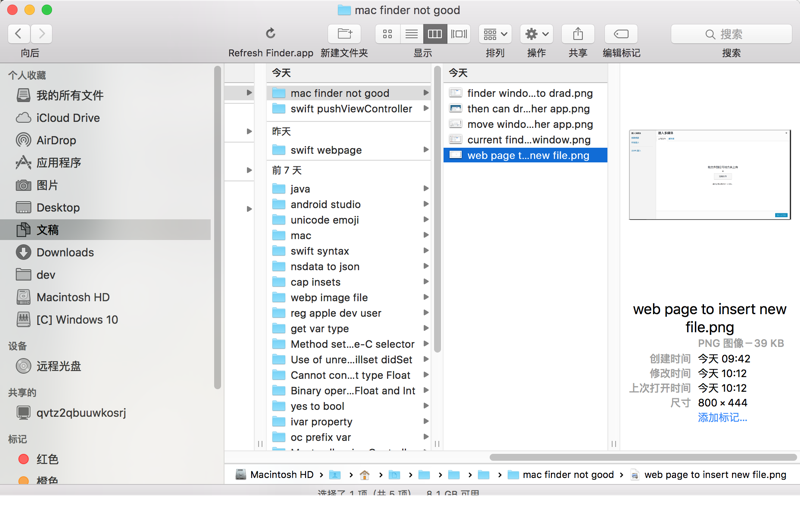Viewport: 800px width, 505px height.
Task: Click 添加标记... link in preview pane
Action: click(722, 418)
